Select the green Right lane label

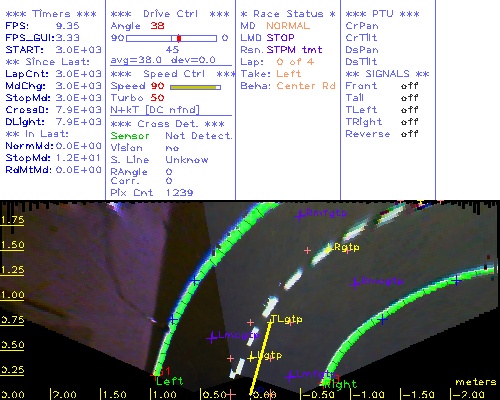coord(340,384)
